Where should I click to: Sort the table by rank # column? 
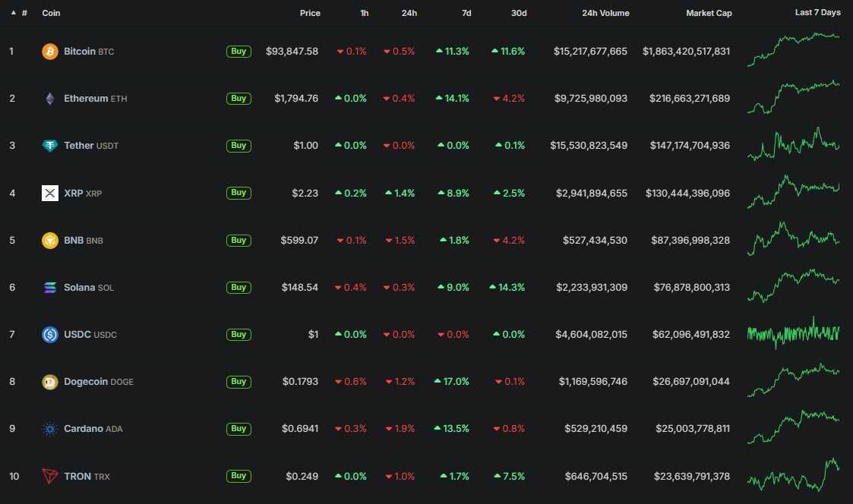point(24,13)
